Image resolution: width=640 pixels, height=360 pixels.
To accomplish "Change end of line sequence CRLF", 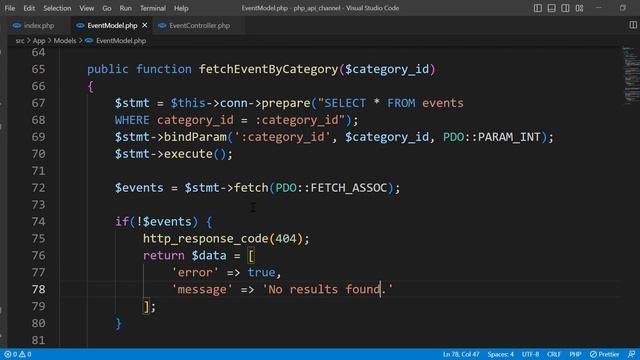I will pyautogui.click(x=553, y=354).
